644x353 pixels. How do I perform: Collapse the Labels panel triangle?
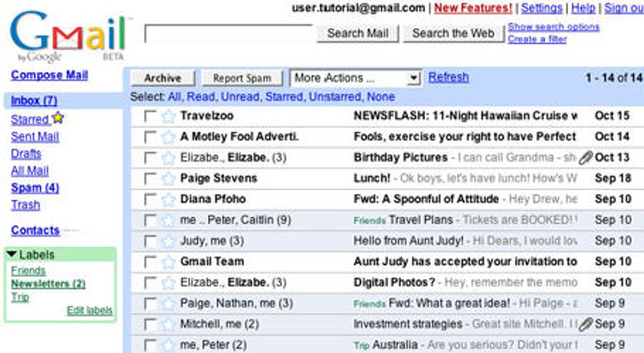click(x=12, y=254)
